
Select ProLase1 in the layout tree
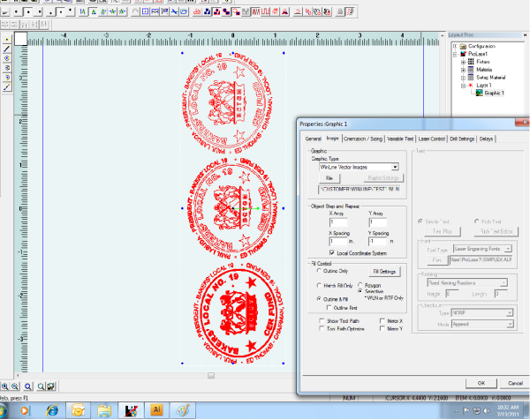[478, 54]
